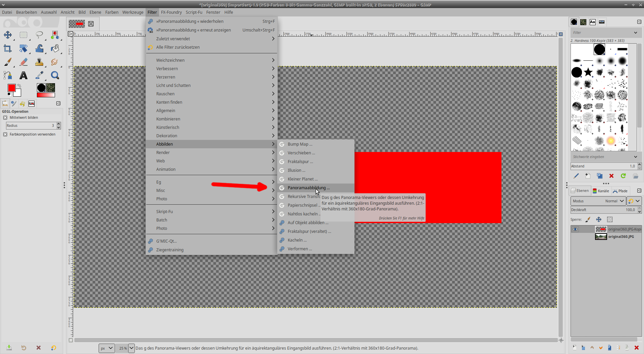Toggle the Mittelwert bilden checkbox
The height and width of the screenshot is (354, 644).
tap(5, 118)
